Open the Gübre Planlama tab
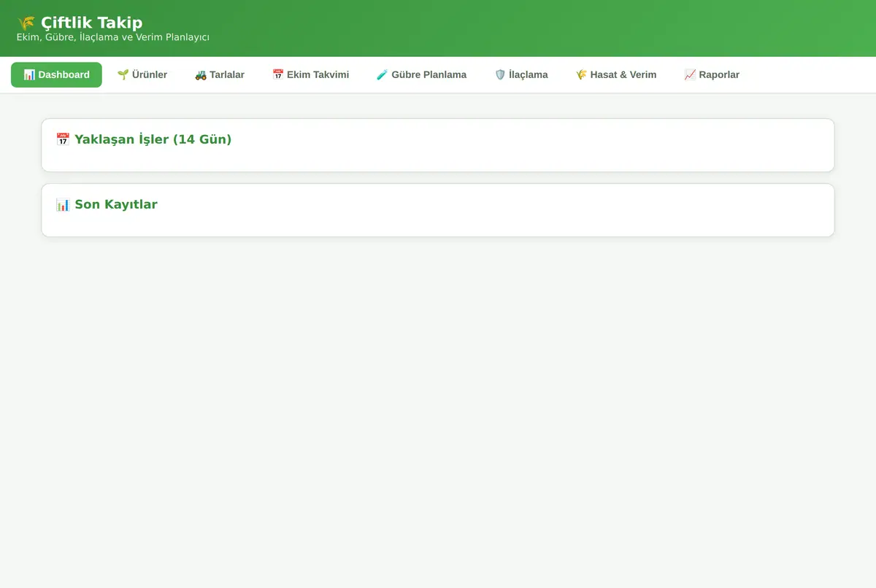The image size is (876, 588). [x=422, y=74]
